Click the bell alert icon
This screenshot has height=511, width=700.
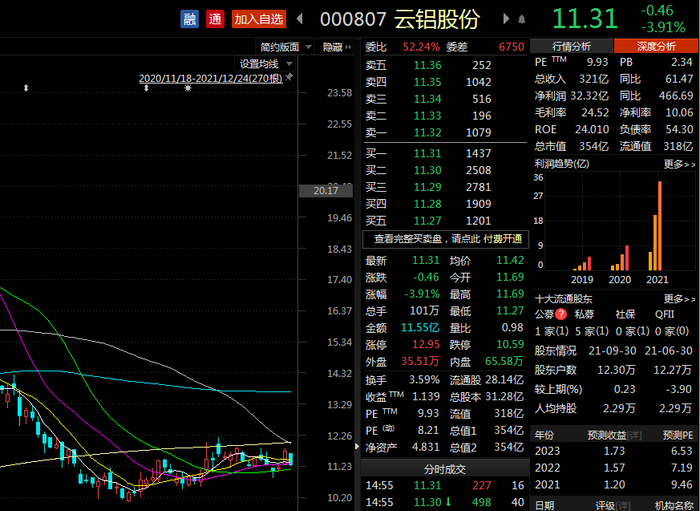pyautogui.click(x=521, y=19)
